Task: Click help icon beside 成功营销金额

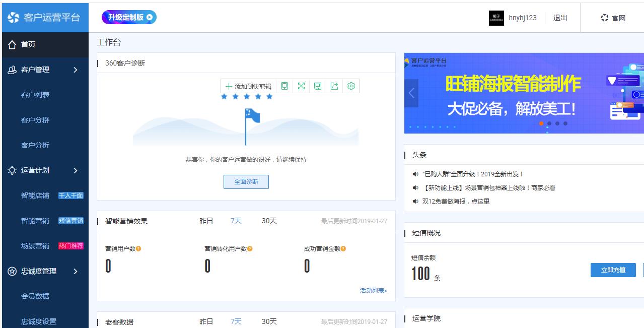Action: pos(343,249)
